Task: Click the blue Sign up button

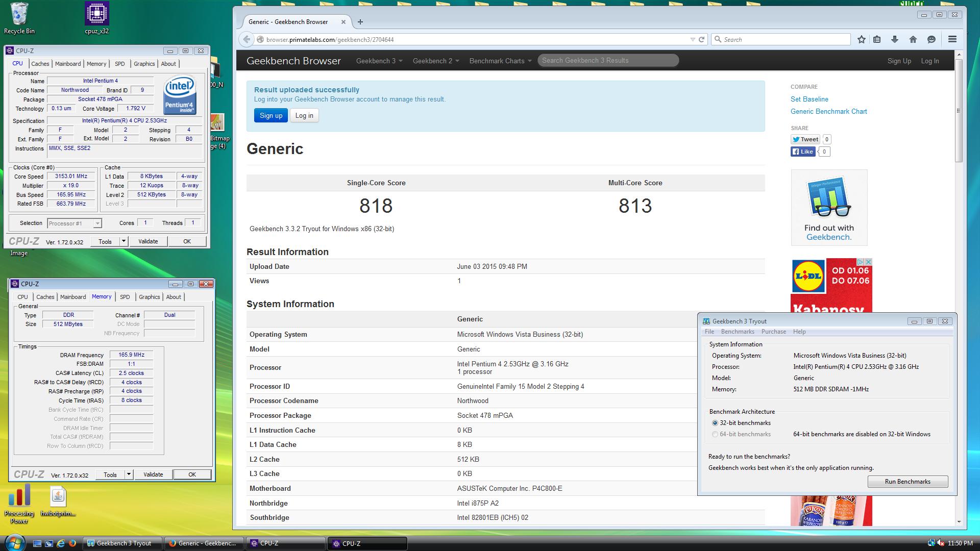Action: (x=271, y=115)
